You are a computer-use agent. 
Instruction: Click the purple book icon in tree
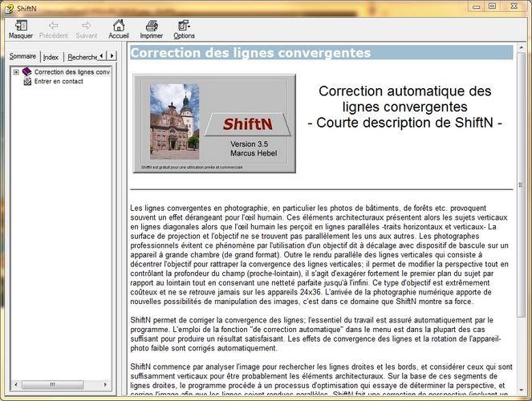[26, 71]
